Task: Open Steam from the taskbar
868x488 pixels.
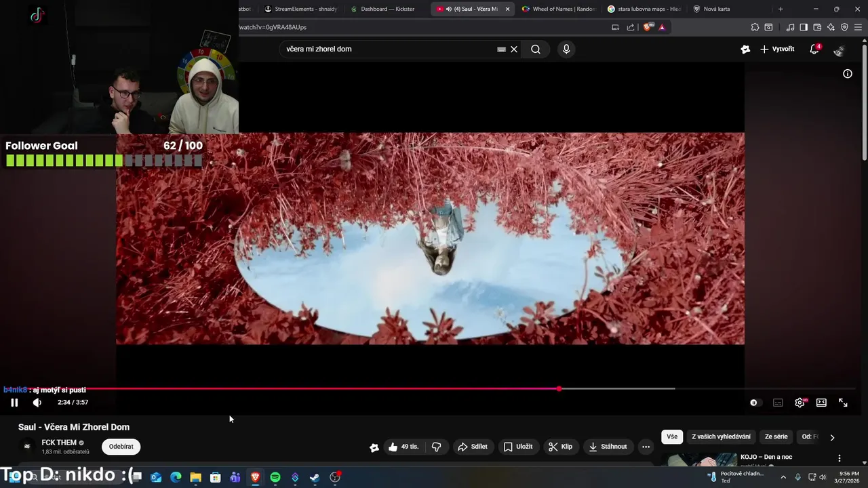Action: click(x=315, y=477)
